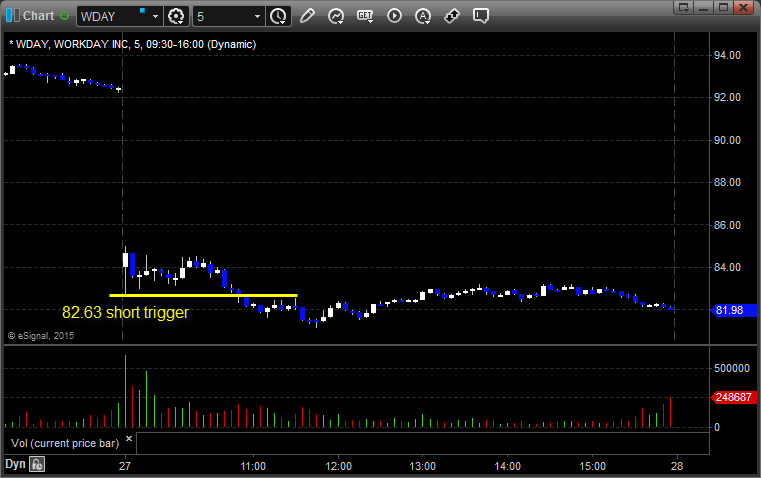Open the symbol settings gear menu
Image resolution: width=761 pixels, height=478 pixels.
point(176,16)
